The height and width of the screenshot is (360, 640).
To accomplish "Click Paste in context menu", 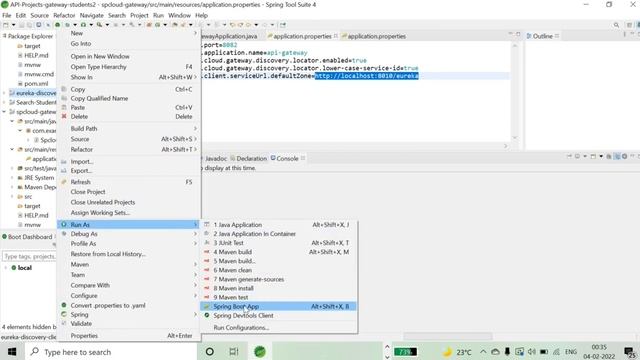I will click(129, 107).
